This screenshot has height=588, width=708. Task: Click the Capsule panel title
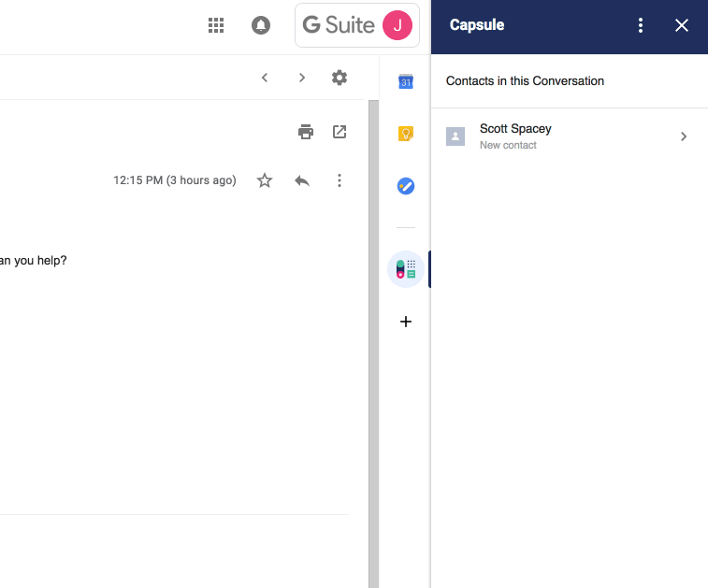coord(477,25)
